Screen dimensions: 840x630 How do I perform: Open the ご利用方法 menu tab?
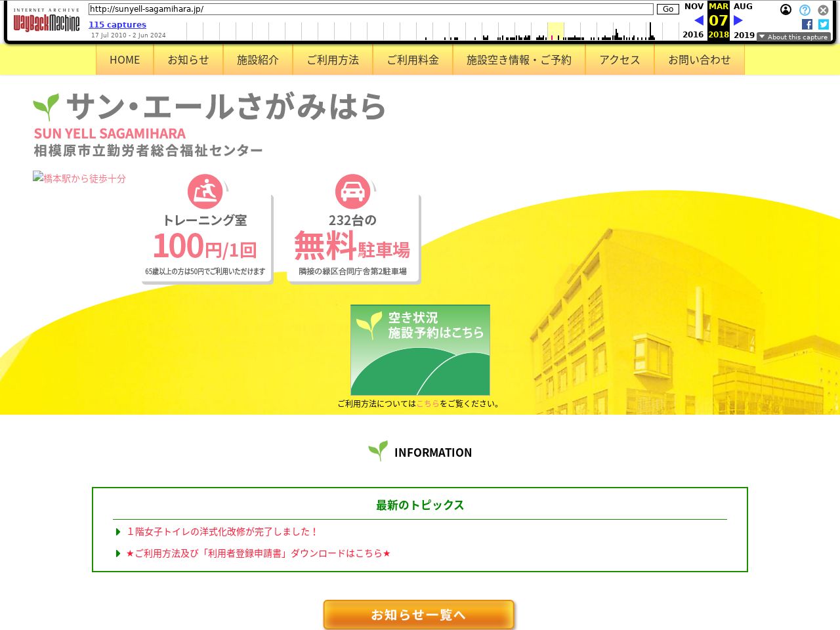pos(333,60)
